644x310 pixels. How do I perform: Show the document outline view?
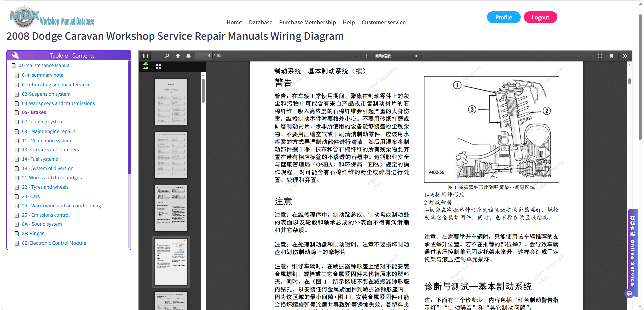145,66
